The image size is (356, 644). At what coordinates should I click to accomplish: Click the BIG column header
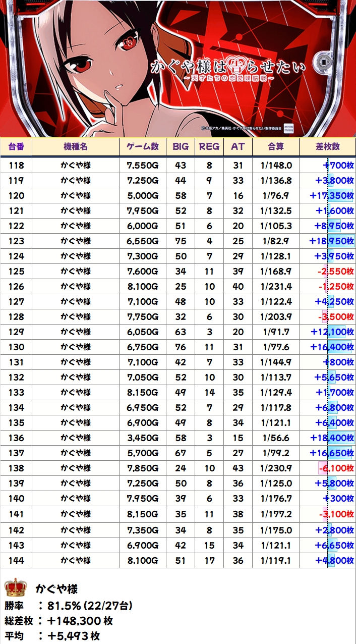coord(180,146)
